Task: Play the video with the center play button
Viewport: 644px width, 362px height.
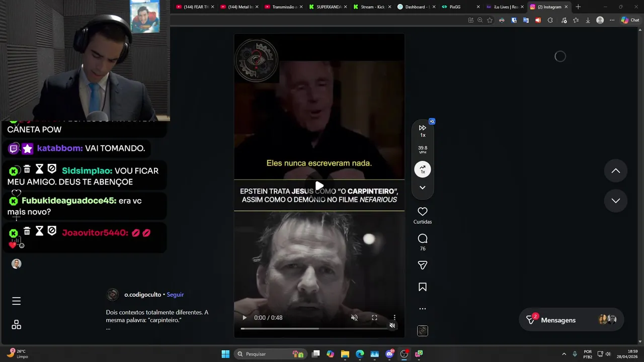Action: tap(319, 187)
